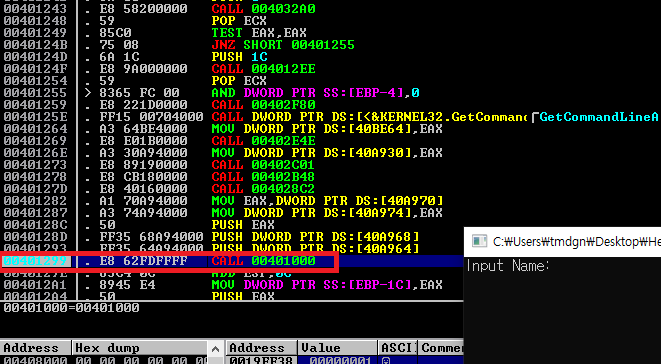The image size is (661, 364).
Task: Select MOV DWORD PTR DS:[40BE64],EAX line
Action: (x=327, y=129)
